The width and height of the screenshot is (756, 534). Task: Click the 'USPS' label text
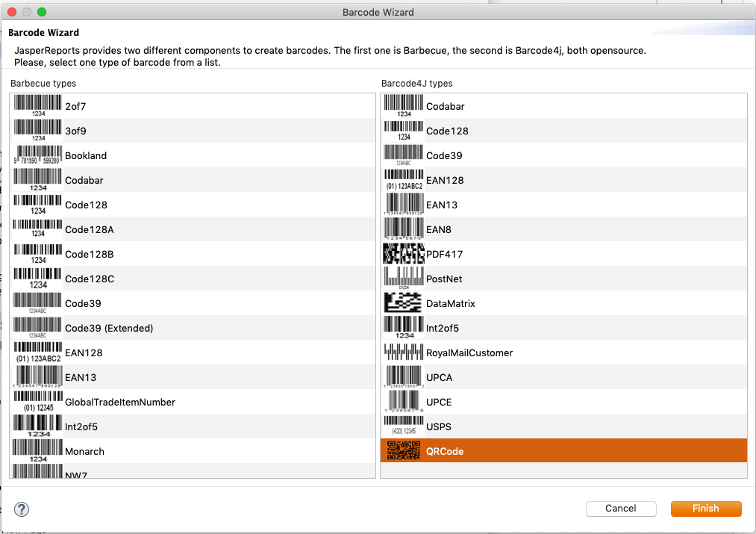439,426
